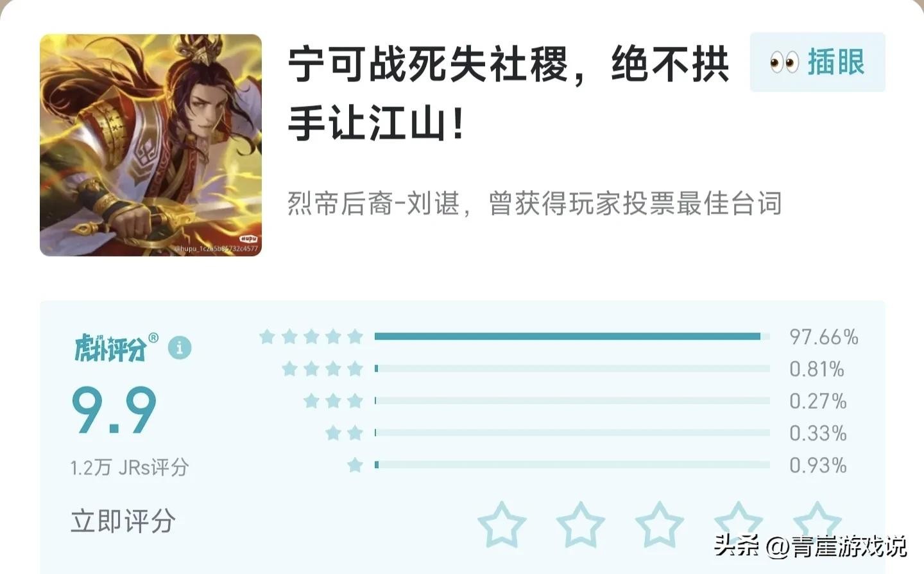Rate one star in 立即评分
924x574 pixels.
click(502, 525)
